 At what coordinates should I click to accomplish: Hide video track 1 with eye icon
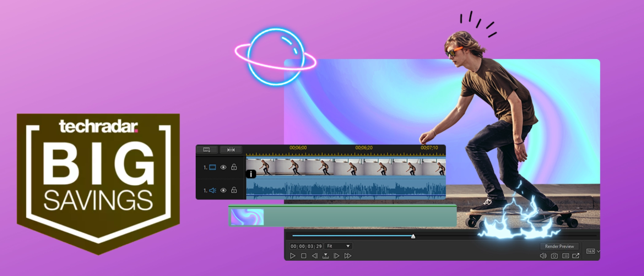pyautogui.click(x=223, y=167)
